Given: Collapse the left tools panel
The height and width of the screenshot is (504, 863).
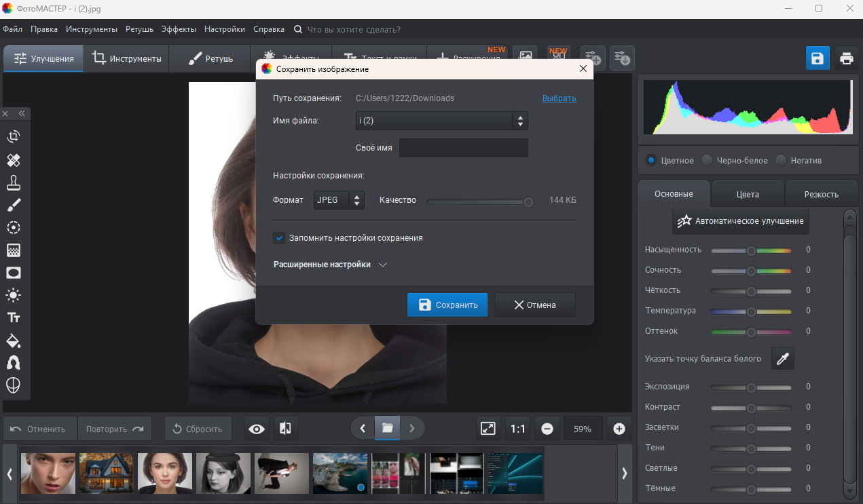Looking at the screenshot, I should click(22, 113).
